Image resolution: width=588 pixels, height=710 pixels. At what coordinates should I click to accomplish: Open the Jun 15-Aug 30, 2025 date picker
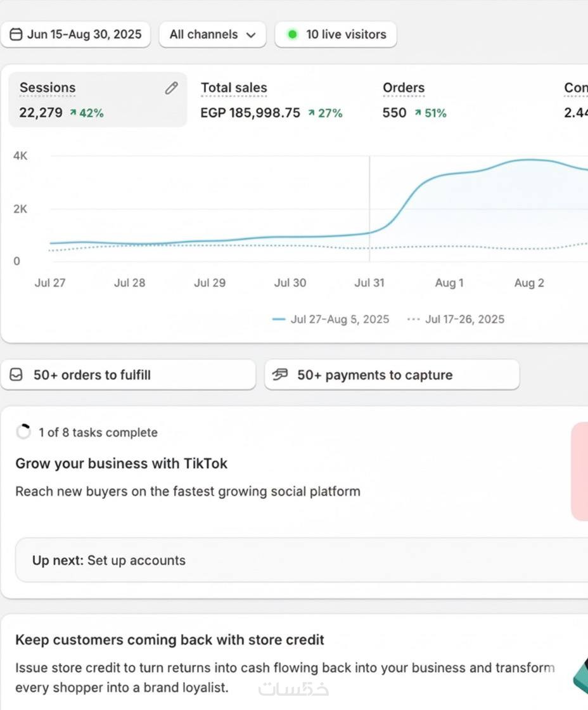pyautogui.click(x=76, y=34)
